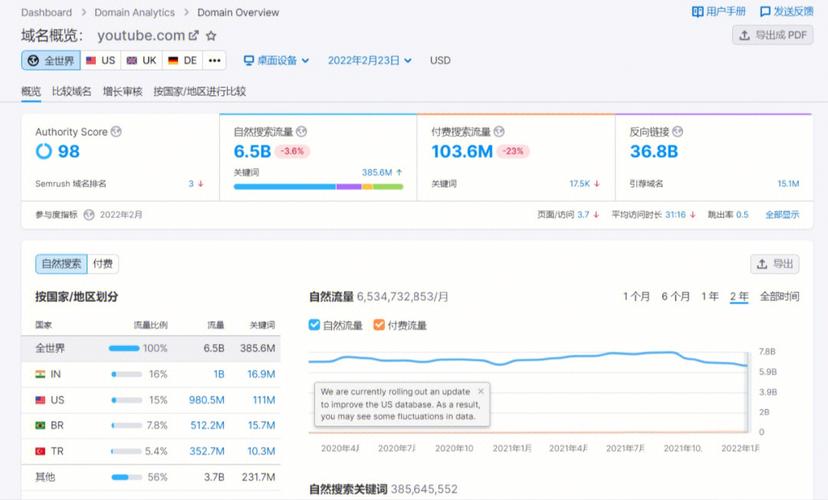The image size is (828, 500).
Task: Click BR traffic value 512.2M
Action: (207, 425)
